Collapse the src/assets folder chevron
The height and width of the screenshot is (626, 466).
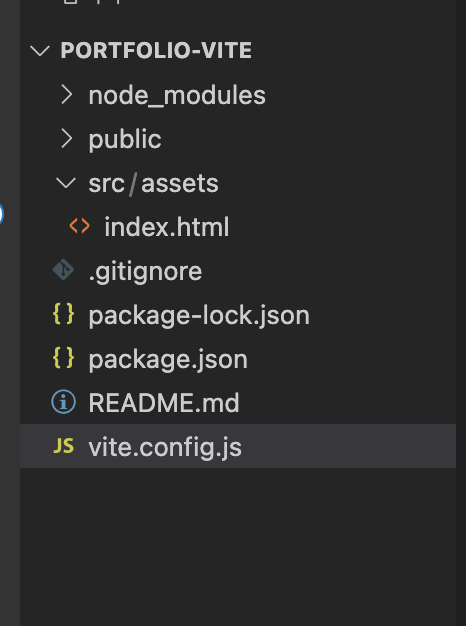[66, 183]
